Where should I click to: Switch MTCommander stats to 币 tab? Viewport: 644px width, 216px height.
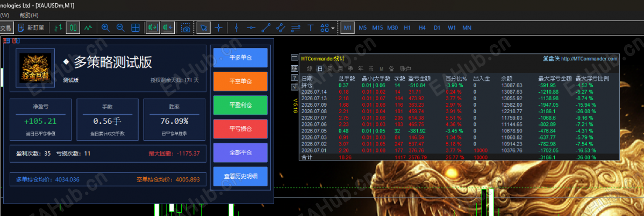371,69
